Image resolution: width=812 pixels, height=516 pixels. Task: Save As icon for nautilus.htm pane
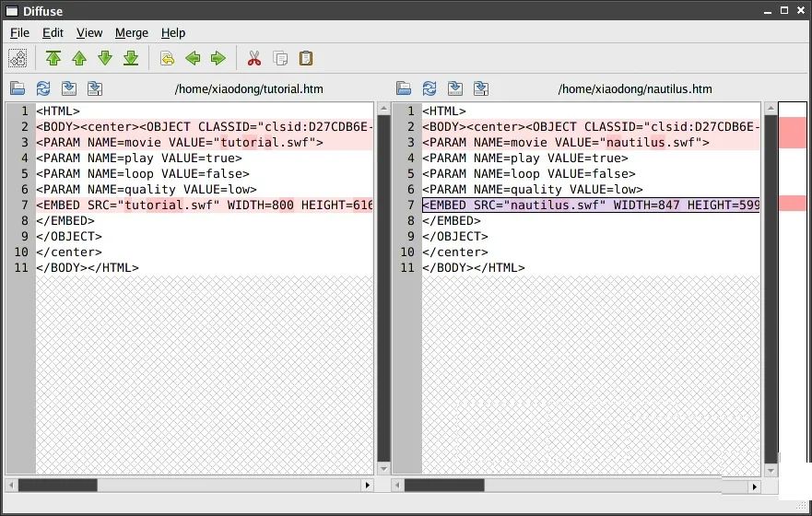click(481, 88)
